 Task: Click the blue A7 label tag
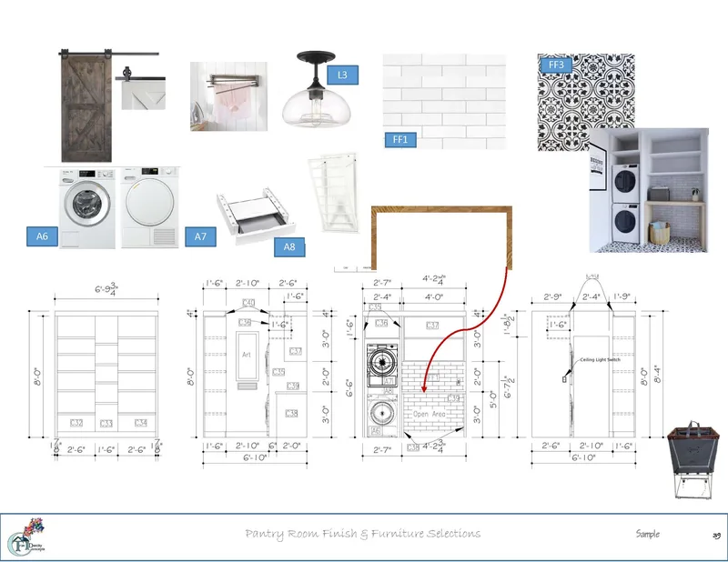pos(200,236)
